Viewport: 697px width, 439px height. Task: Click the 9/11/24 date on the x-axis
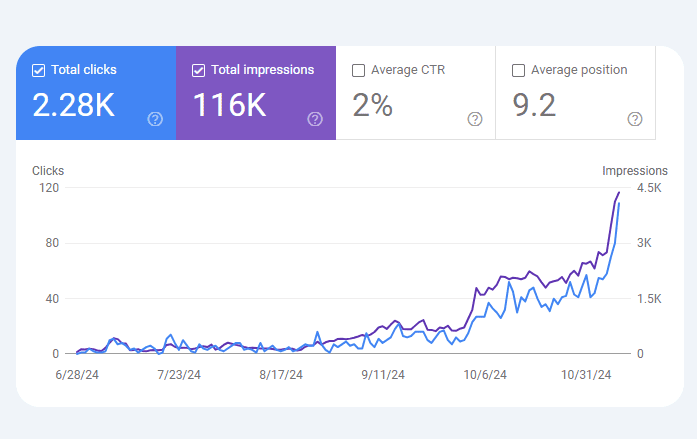pyautogui.click(x=382, y=376)
